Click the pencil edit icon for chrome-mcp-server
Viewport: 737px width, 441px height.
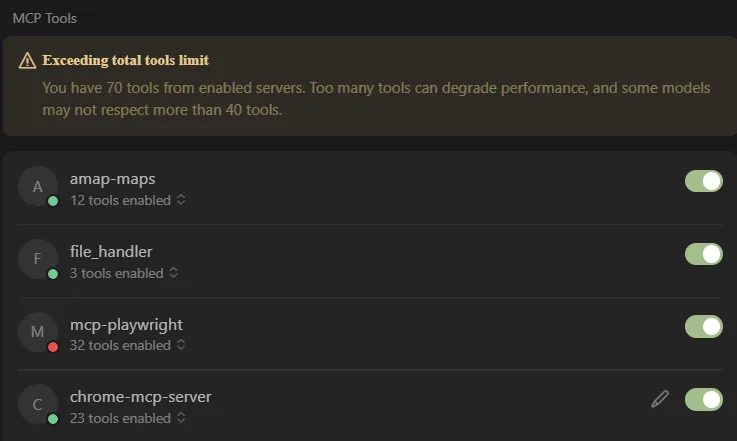[660, 399]
